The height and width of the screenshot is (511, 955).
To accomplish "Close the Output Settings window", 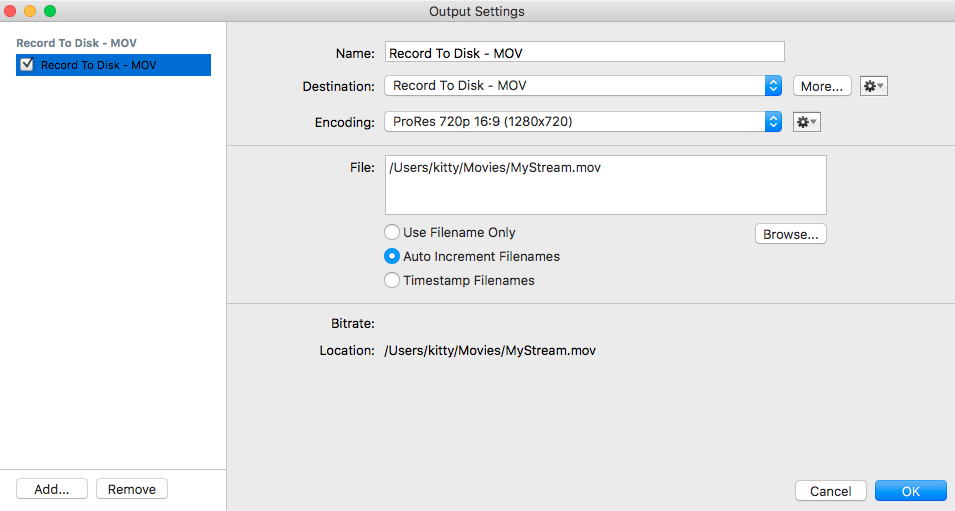I will pos(10,11).
